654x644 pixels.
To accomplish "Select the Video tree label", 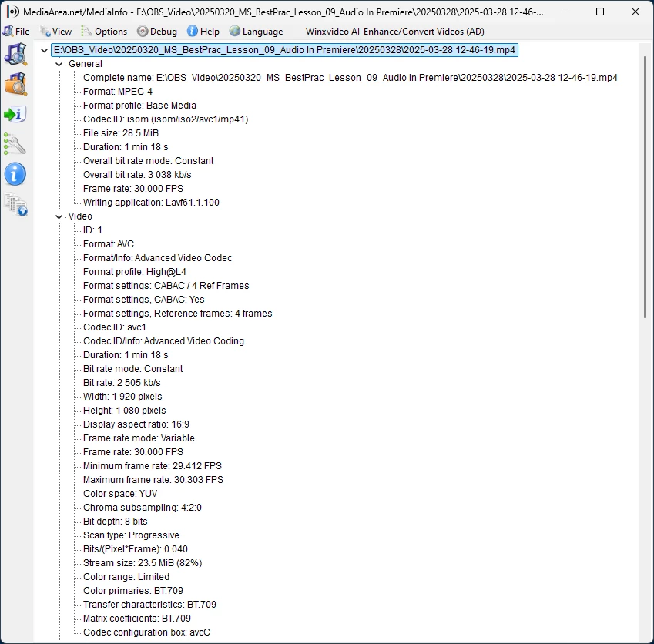I will click(80, 216).
